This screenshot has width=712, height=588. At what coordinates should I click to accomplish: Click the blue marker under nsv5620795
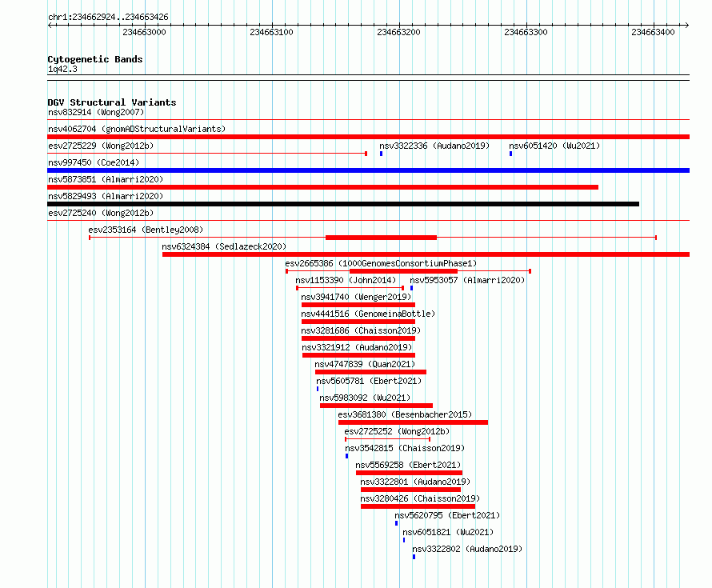point(397,523)
